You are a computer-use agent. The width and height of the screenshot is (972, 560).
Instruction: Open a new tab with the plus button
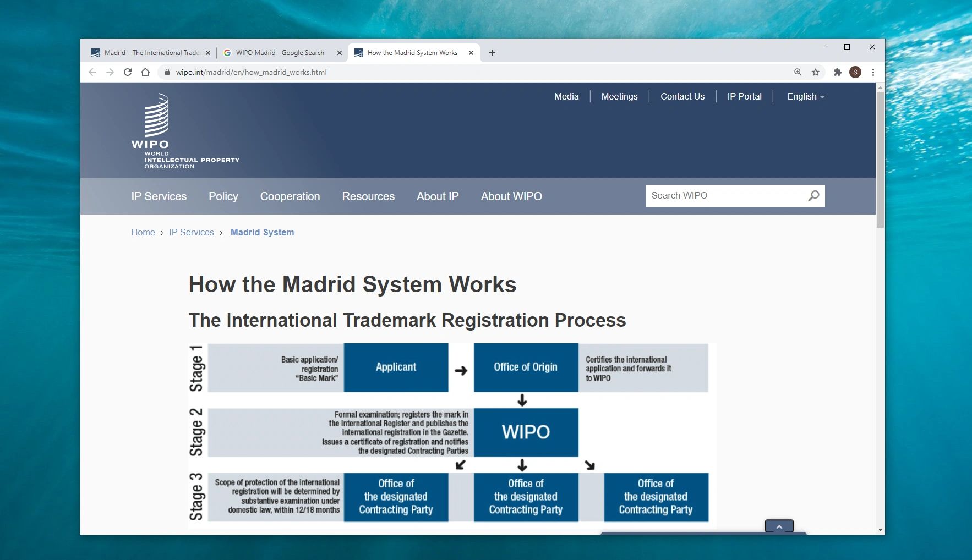click(493, 52)
